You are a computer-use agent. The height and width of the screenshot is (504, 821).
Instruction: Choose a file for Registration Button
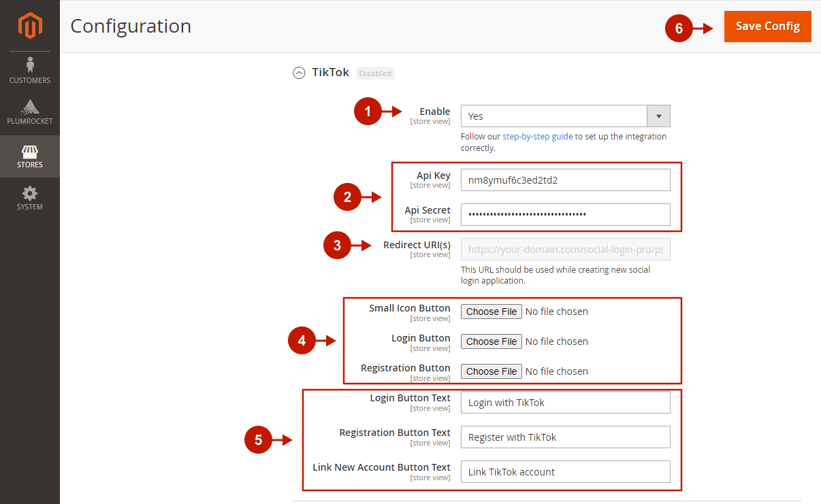tap(492, 371)
